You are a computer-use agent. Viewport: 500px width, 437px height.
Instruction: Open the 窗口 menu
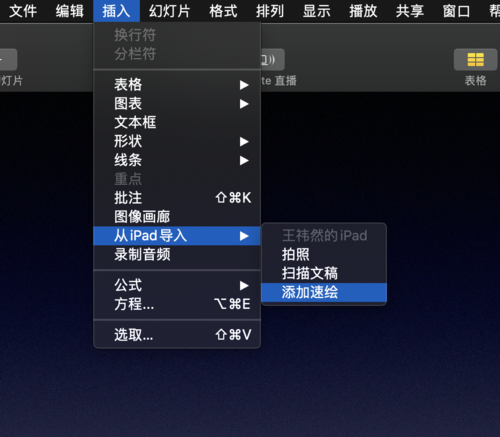[x=456, y=11]
